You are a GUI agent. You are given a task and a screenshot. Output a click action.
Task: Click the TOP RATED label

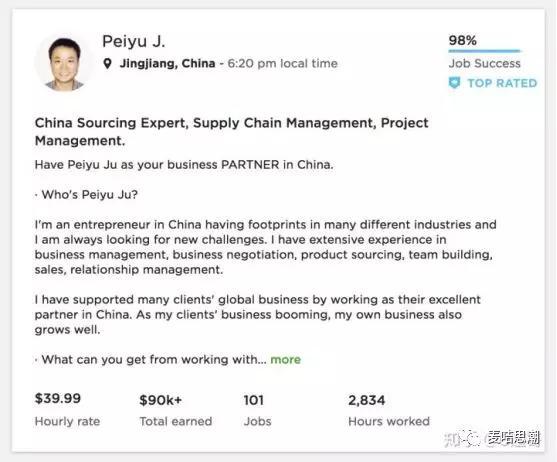[x=502, y=83]
